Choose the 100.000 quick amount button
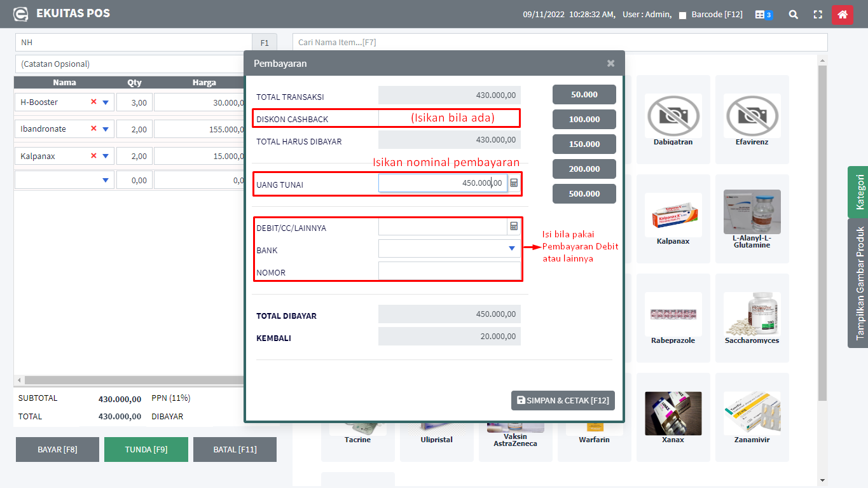The width and height of the screenshot is (868, 488). pos(584,120)
